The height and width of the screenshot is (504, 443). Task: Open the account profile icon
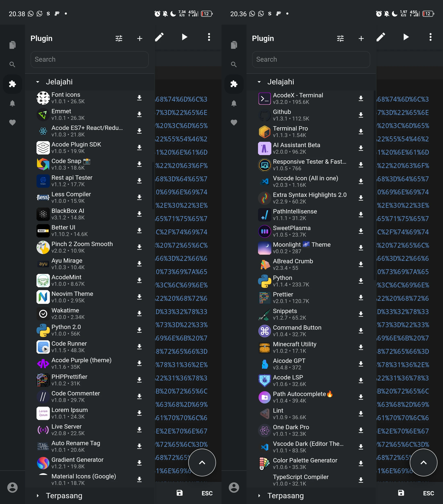point(12,487)
